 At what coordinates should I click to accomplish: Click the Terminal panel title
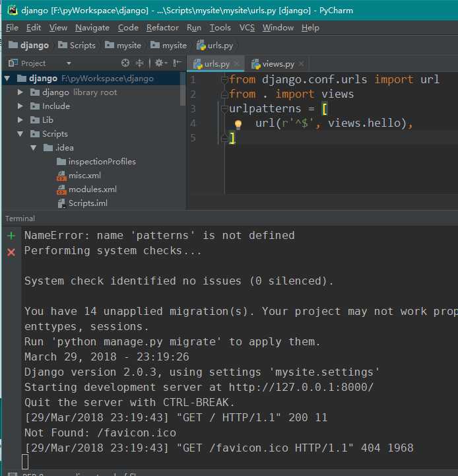[x=20, y=219]
